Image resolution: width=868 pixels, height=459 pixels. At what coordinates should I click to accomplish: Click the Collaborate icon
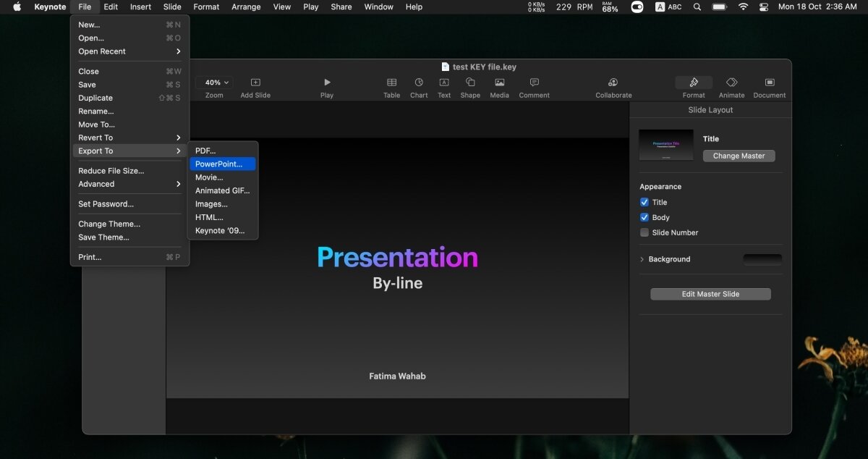coord(613,83)
